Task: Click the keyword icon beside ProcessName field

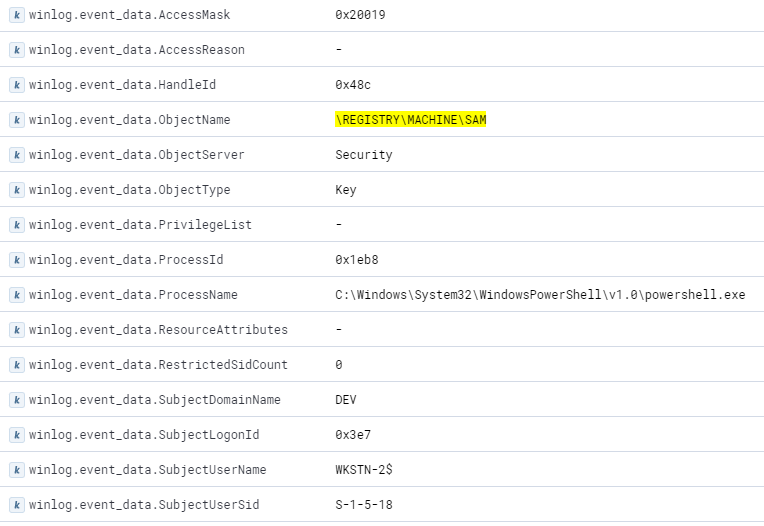Action: 16,295
